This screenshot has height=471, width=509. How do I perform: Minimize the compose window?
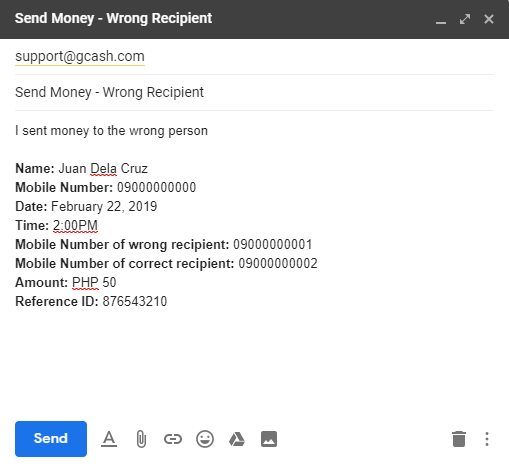(441, 20)
